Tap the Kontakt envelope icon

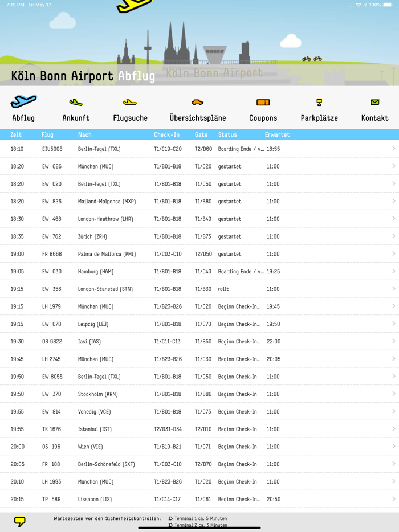click(x=375, y=102)
